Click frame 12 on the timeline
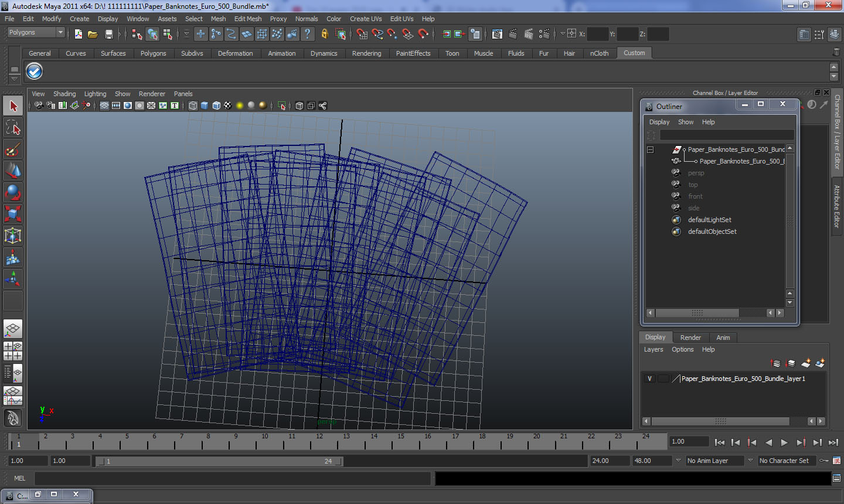The image size is (844, 504). click(319, 441)
